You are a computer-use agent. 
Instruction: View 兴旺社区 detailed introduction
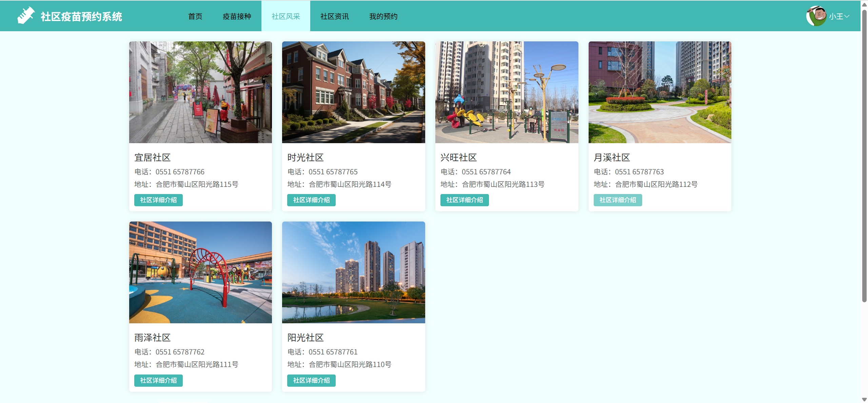[x=465, y=200]
